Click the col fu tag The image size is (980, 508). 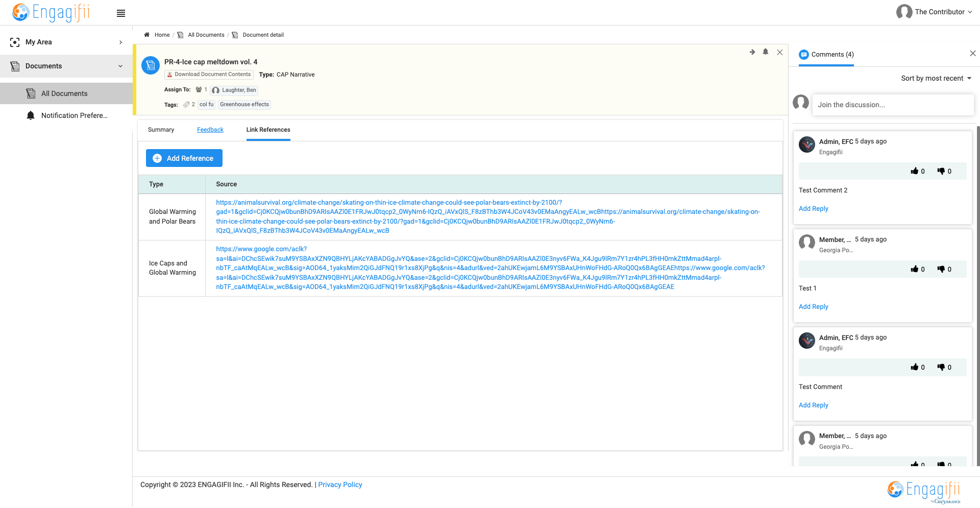point(207,104)
